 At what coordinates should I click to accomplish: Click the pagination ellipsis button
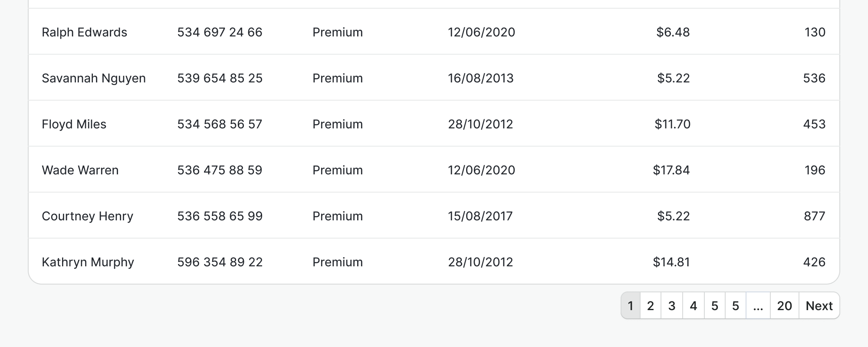click(758, 306)
